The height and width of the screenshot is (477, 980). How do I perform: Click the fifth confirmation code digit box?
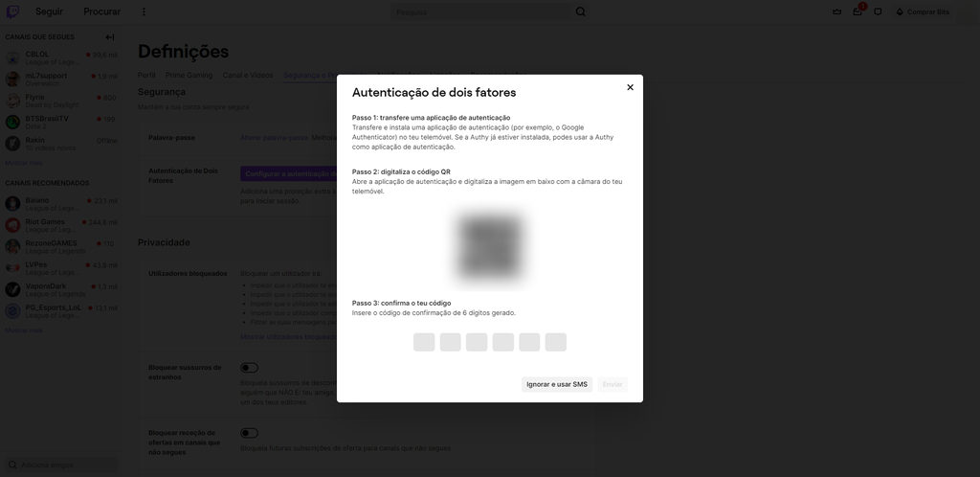(x=529, y=342)
